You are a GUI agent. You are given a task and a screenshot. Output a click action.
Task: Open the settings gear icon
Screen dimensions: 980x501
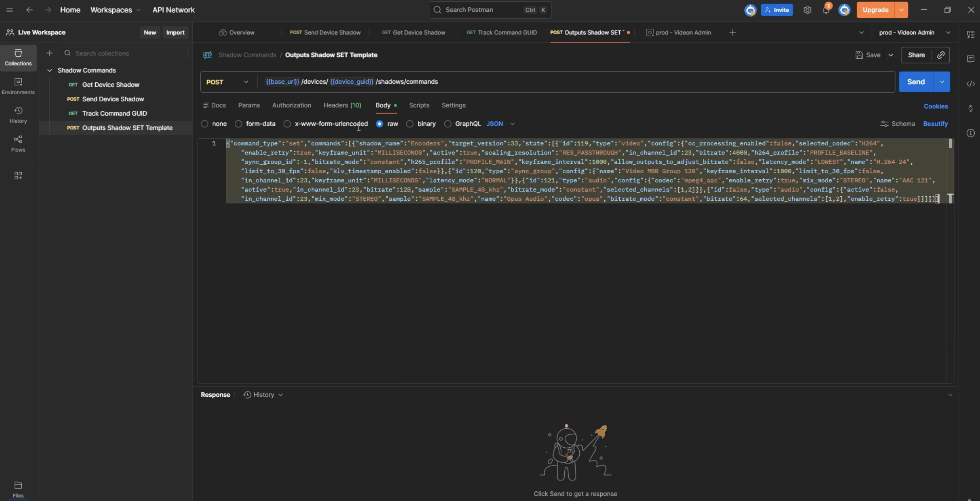(x=807, y=10)
